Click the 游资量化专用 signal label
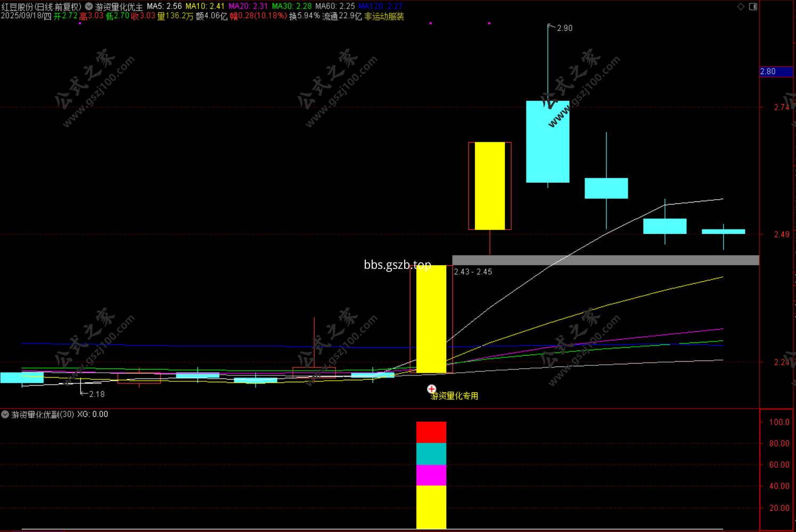Viewport: 796px width, 532px height. (x=454, y=396)
